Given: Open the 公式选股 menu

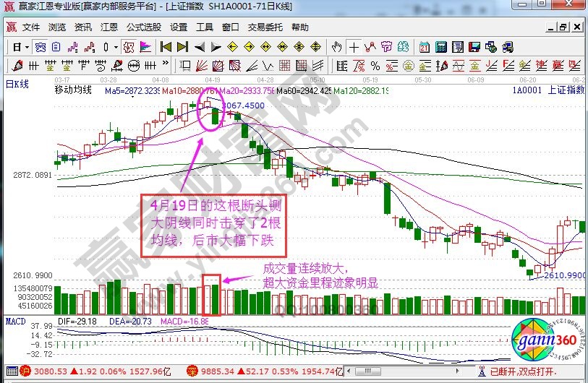Looking at the screenshot, I should [144, 27].
